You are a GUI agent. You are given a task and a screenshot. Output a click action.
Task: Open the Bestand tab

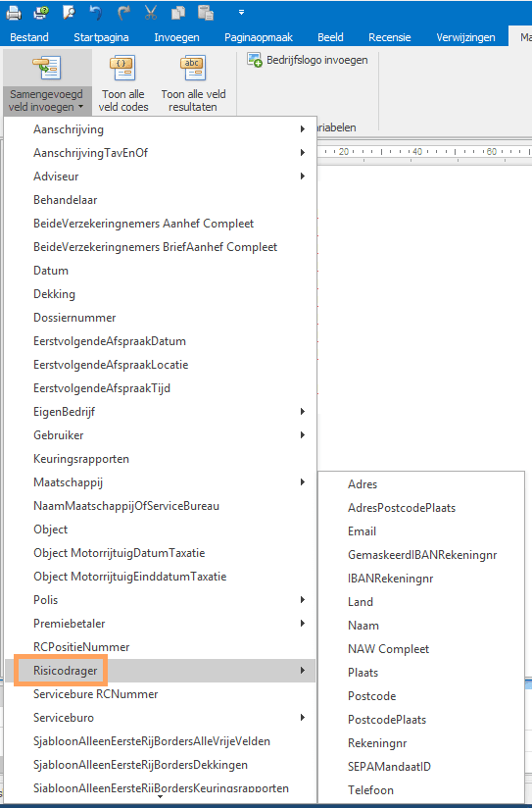[29, 37]
